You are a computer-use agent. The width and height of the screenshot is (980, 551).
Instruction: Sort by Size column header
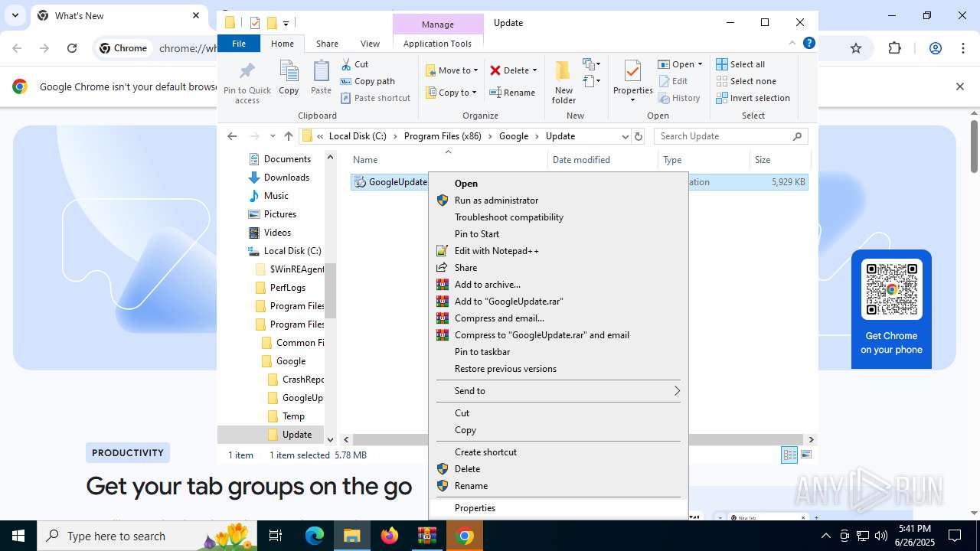coord(779,160)
